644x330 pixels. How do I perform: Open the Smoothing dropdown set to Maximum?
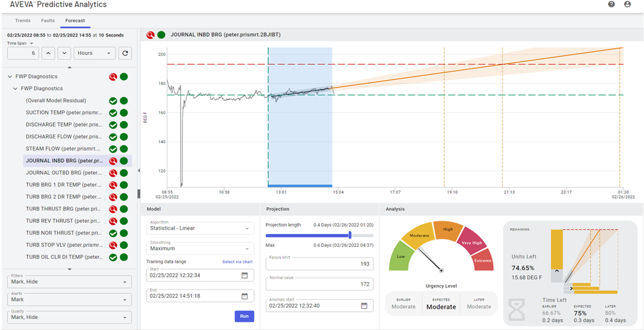199,249
